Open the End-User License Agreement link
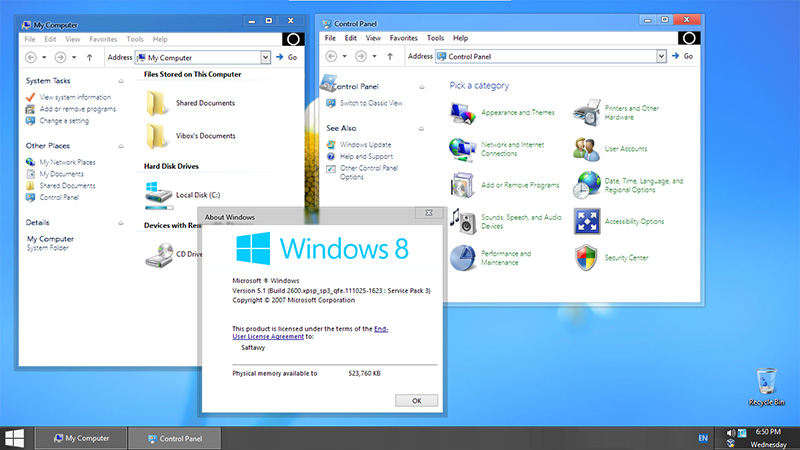800x450 pixels. 310,333
